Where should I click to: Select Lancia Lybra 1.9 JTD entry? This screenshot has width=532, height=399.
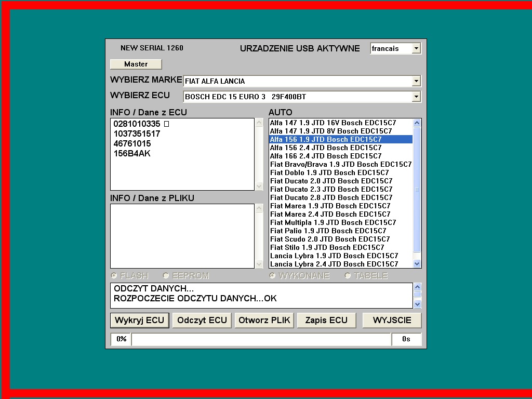341,256
